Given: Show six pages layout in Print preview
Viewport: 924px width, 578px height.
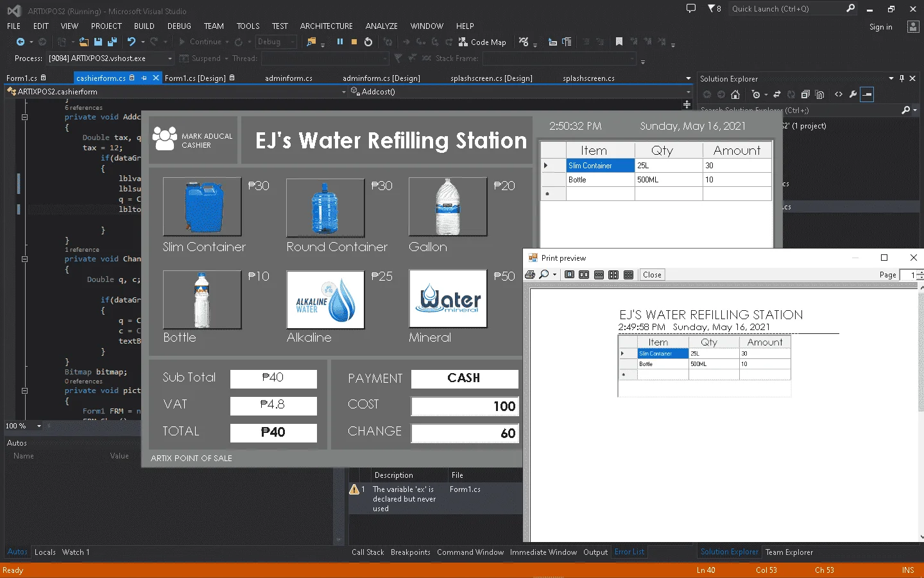Looking at the screenshot, I should (628, 275).
